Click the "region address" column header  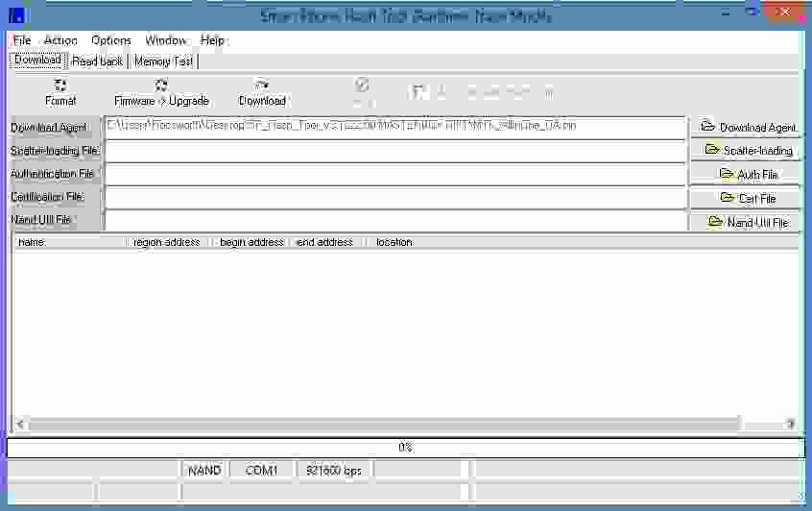click(x=168, y=242)
